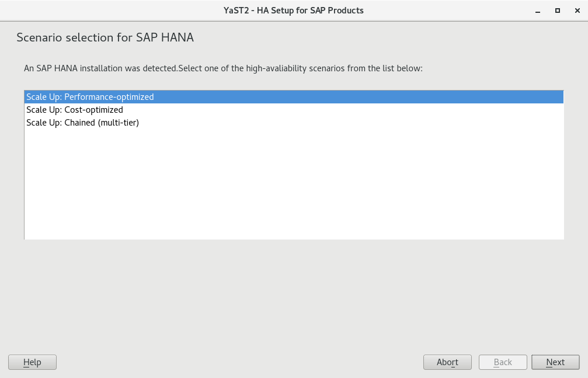Image resolution: width=588 pixels, height=378 pixels.
Task: Click the Scenario selection for SAP HANA heading
Action: tap(105, 38)
